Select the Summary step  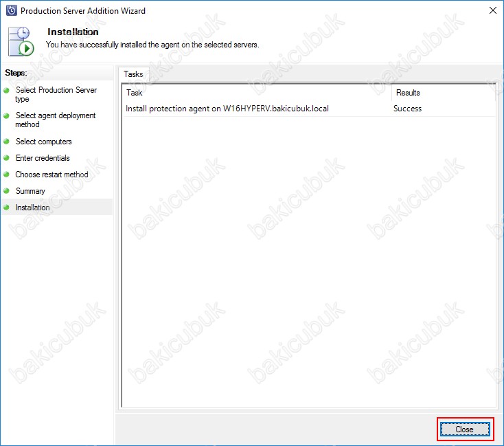[30, 191]
